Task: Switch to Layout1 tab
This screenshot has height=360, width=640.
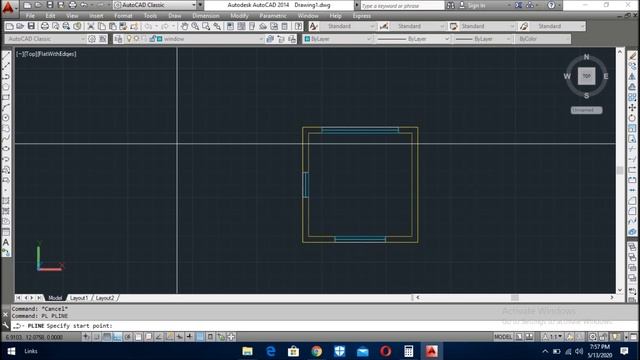Action: (79, 298)
